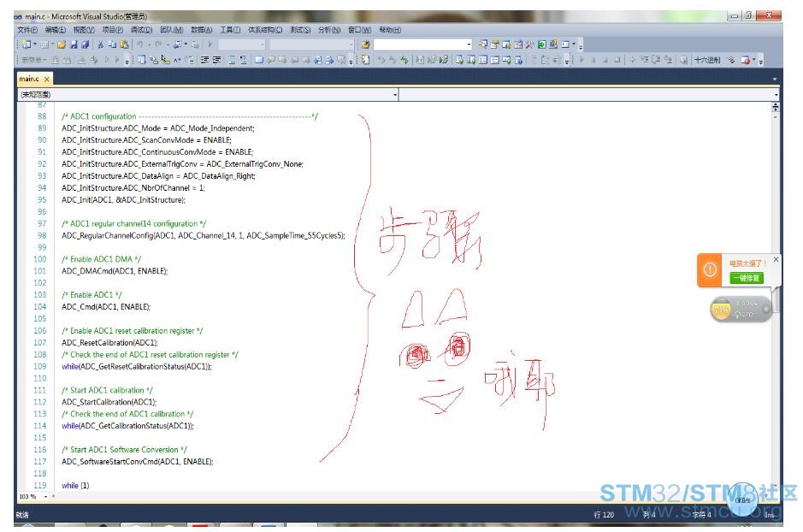Click the green arrow Start Page icon
Viewport: 803px width, 532px height.
[541, 44]
